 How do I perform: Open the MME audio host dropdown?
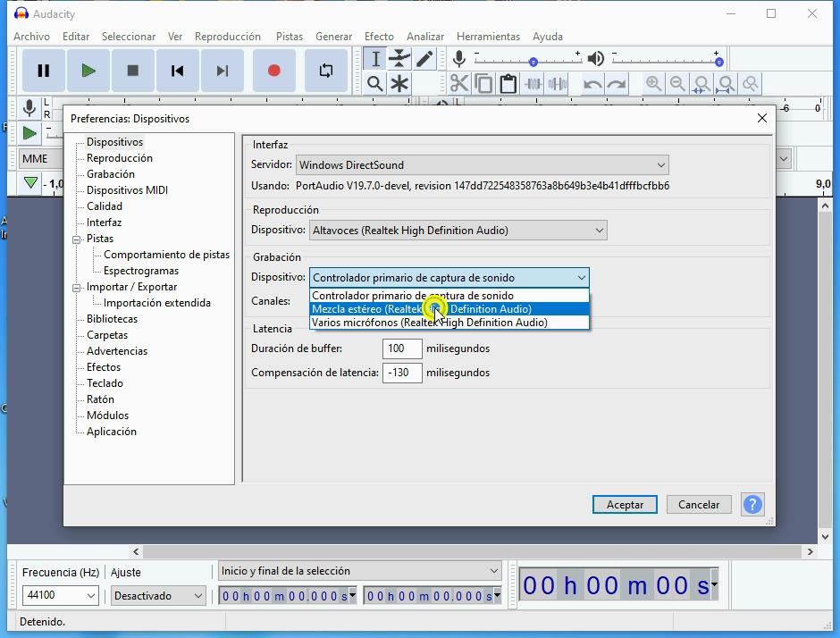41,158
